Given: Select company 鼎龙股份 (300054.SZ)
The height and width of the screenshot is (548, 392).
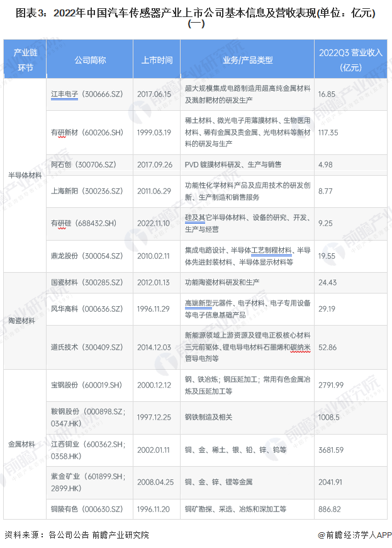Looking at the screenshot, I should coord(87,256).
